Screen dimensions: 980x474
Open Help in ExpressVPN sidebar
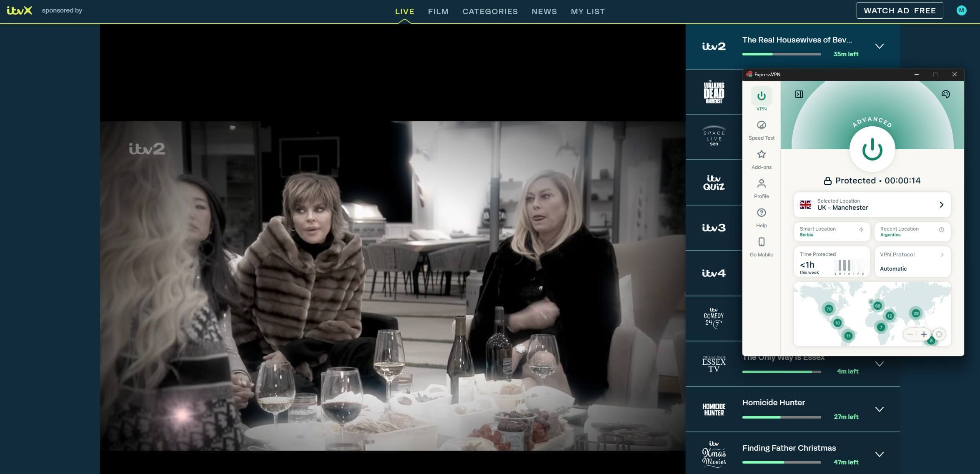(x=761, y=218)
